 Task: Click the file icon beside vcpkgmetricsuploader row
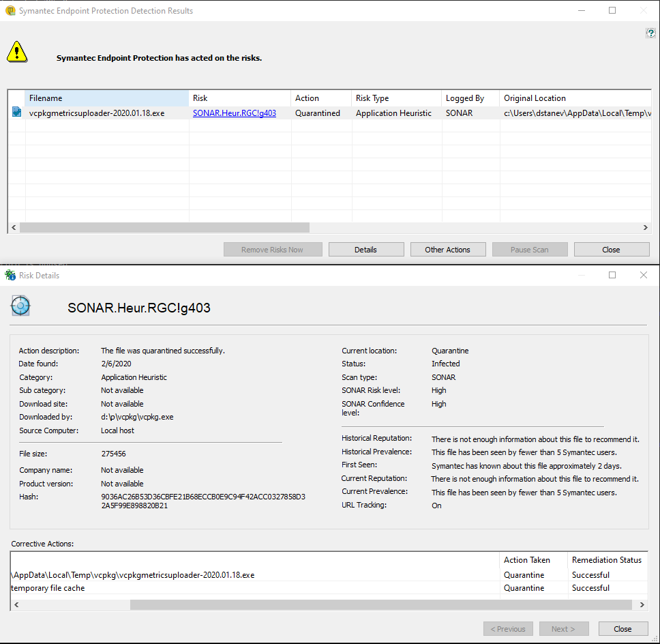click(16, 112)
